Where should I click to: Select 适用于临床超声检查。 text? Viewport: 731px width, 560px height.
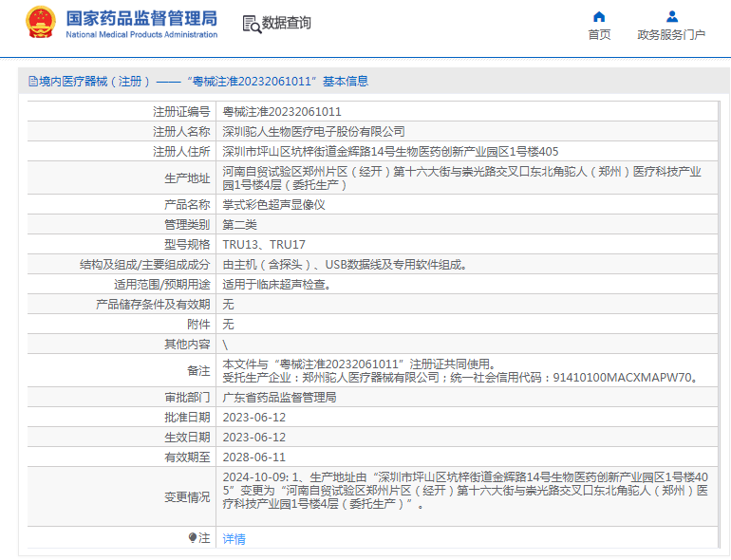pyautogui.click(x=277, y=285)
